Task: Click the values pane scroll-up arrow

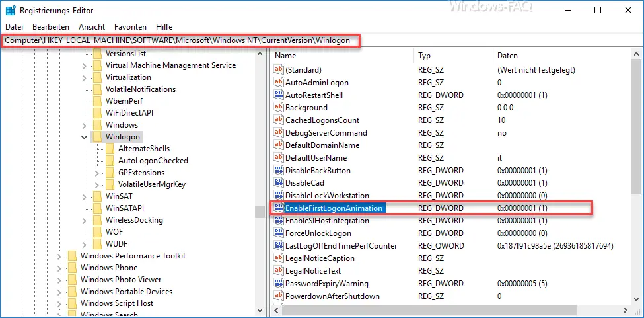Action: pyautogui.click(x=637, y=54)
